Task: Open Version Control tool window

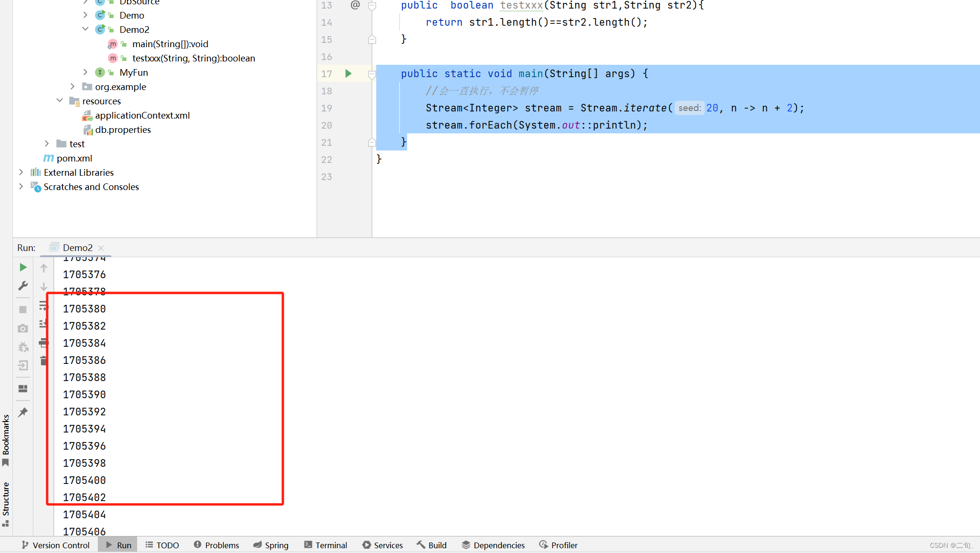Action: coord(56,545)
